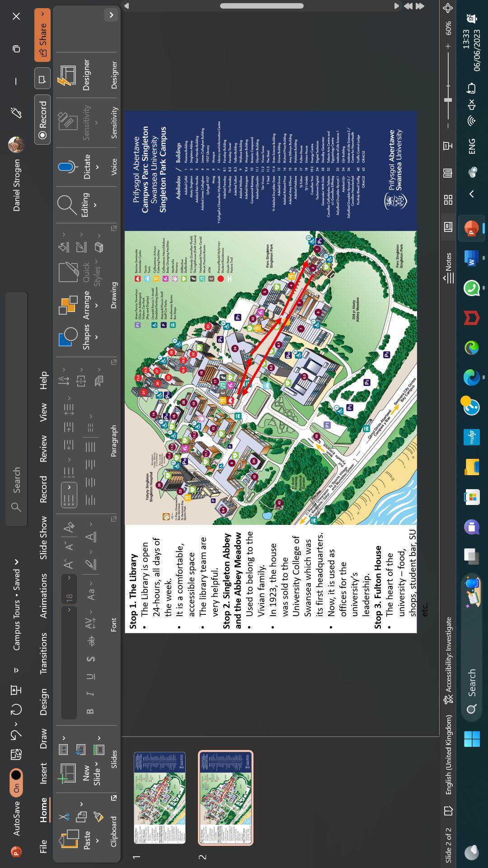The height and width of the screenshot is (868, 488).
Task: Click the New Slide icon
Action: (67, 774)
